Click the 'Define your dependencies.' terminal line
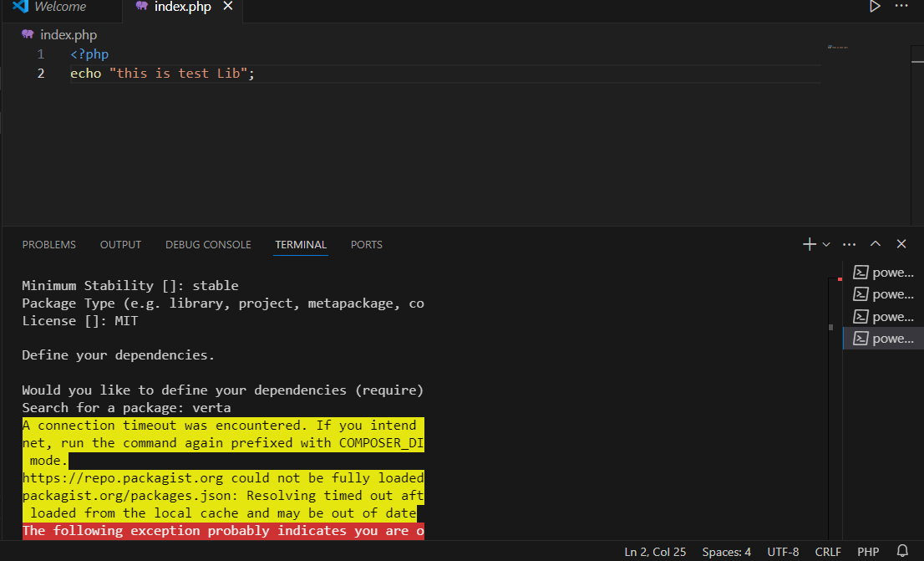This screenshot has width=924, height=561. [118, 355]
